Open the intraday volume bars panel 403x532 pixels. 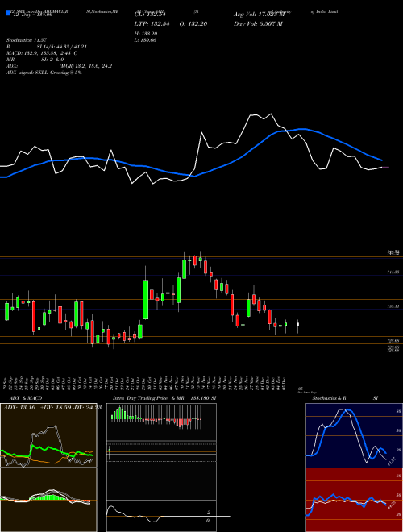coord(161,422)
